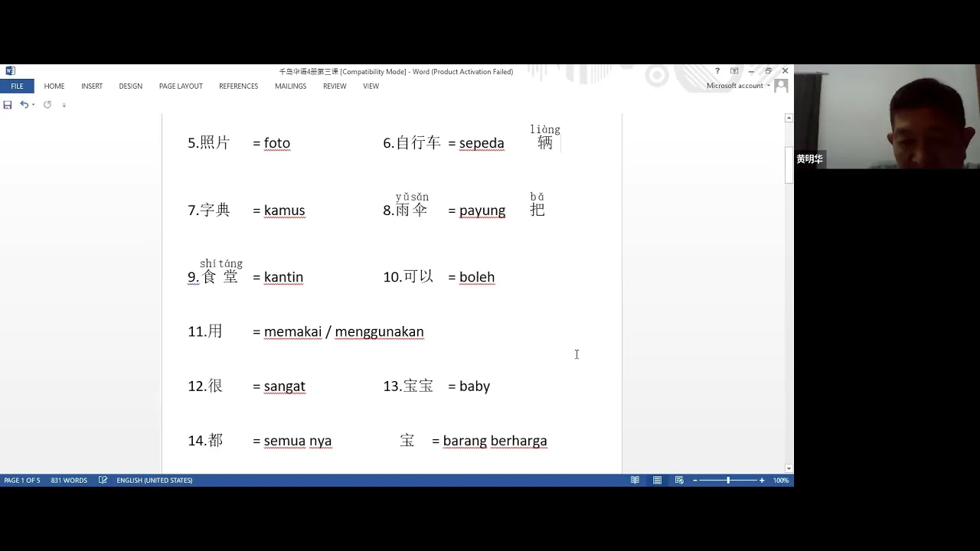980x551 pixels.
Task: Click '14.都' entry in document
Action: point(205,441)
